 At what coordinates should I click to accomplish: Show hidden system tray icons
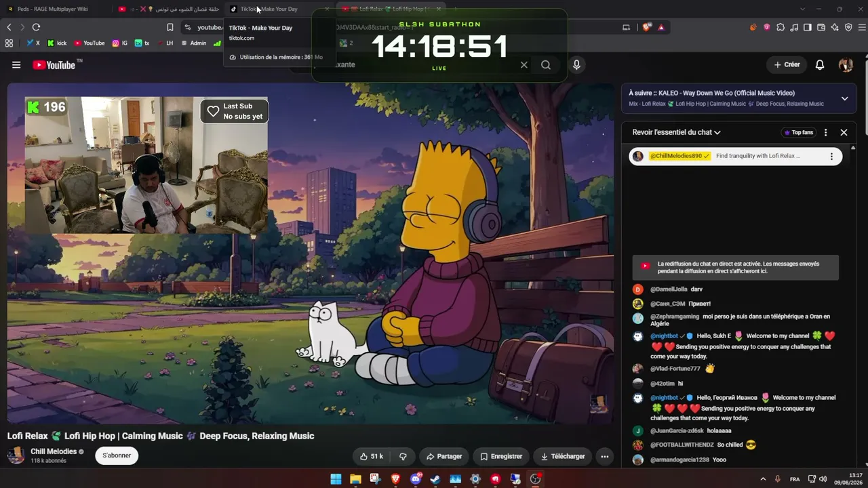click(x=763, y=479)
